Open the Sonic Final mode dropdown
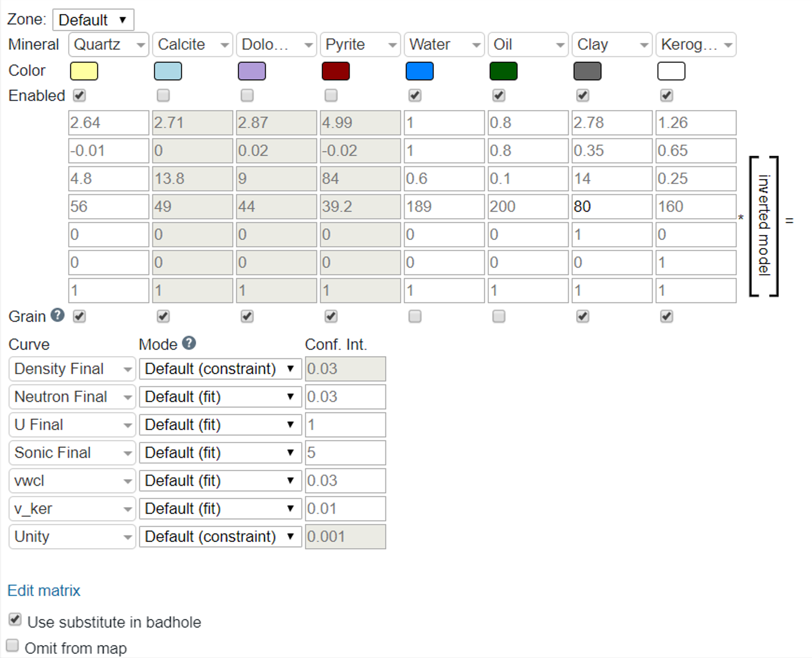This screenshot has width=812, height=658. tap(220, 453)
